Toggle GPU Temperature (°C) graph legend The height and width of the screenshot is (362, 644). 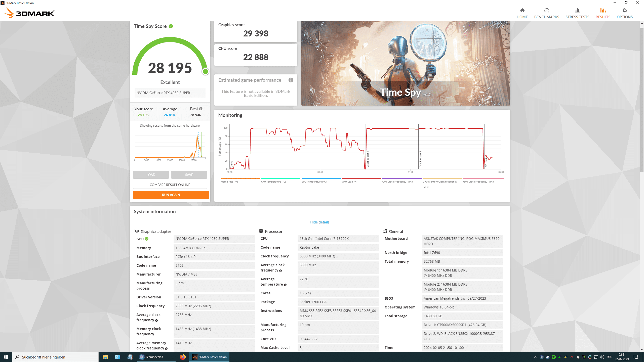321,180
